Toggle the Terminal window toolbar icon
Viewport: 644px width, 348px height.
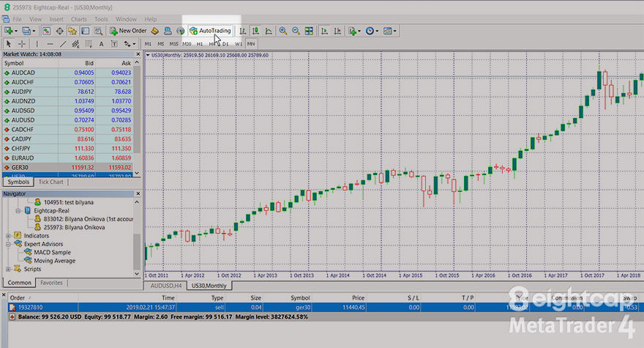[x=85, y=31]
